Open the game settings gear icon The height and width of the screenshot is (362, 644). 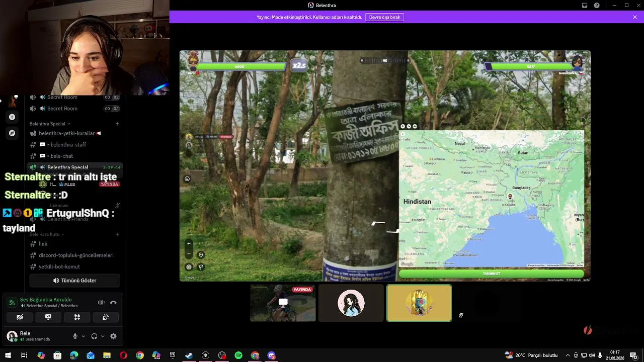pos(189,267)
